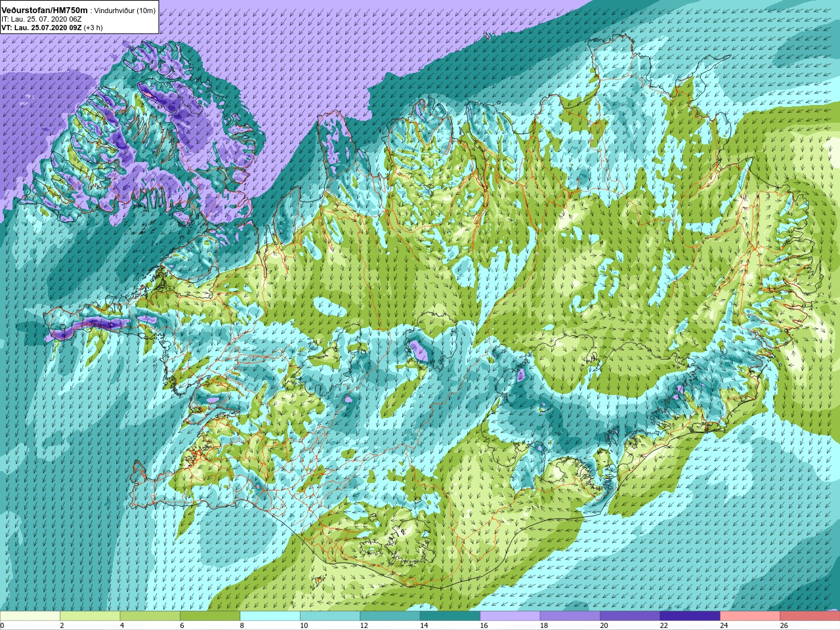Click the 'Vindurhviður (10m)' label
Screen dimensions: 840x630
tap(125, 11)
